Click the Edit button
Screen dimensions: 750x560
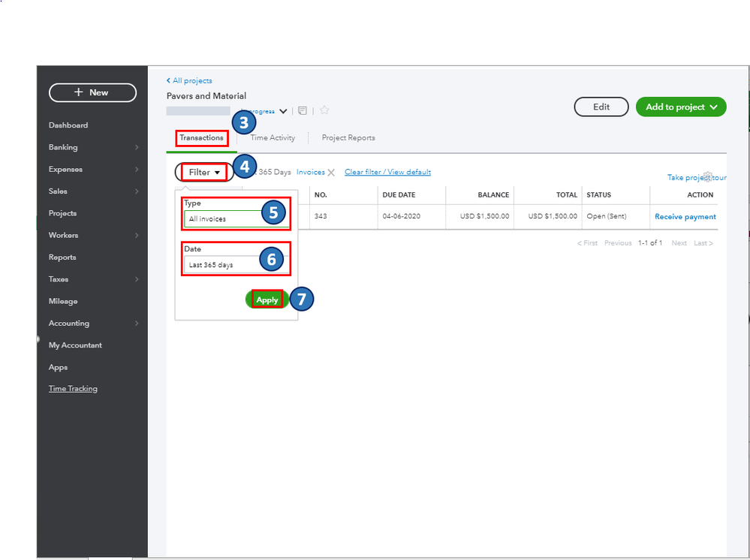point(601,107)
